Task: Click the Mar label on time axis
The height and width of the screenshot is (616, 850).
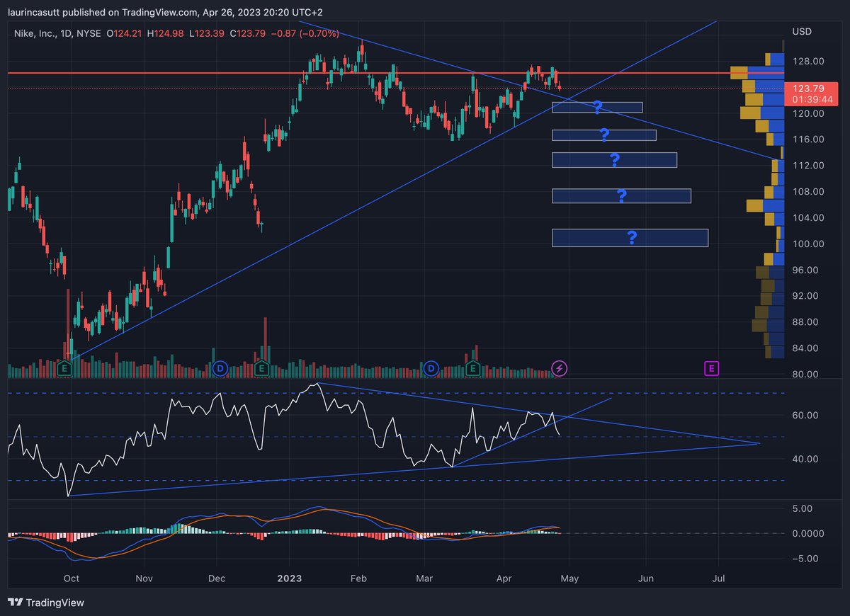Action: (424, 578)
